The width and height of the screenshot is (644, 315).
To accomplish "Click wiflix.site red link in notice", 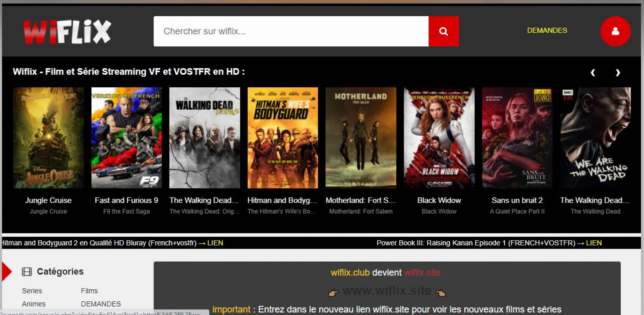I will tap(422, 273).
